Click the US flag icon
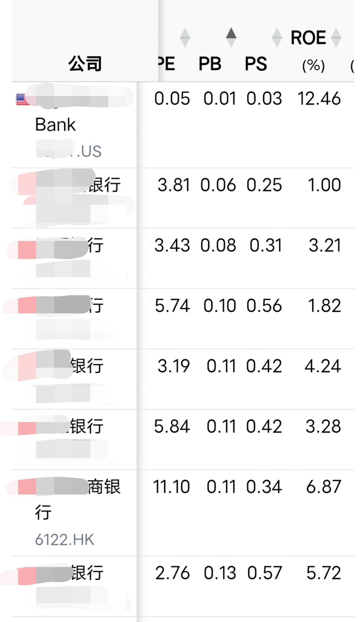The height and width of the screenshot is (622, 364). point(22,99)
